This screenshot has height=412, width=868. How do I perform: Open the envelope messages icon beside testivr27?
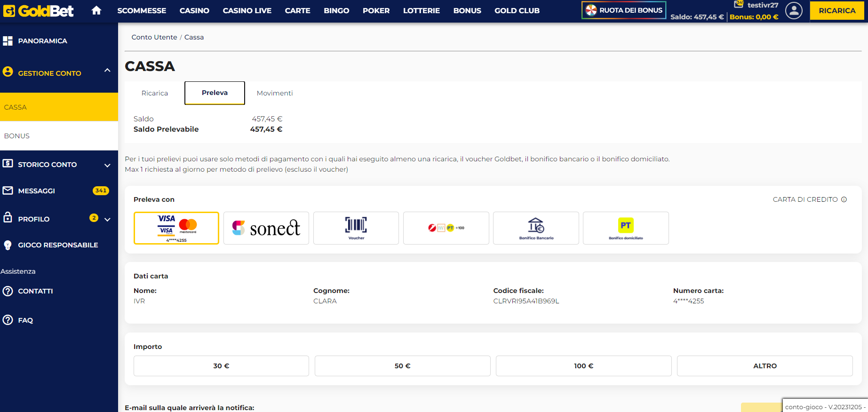click(739, 4)
